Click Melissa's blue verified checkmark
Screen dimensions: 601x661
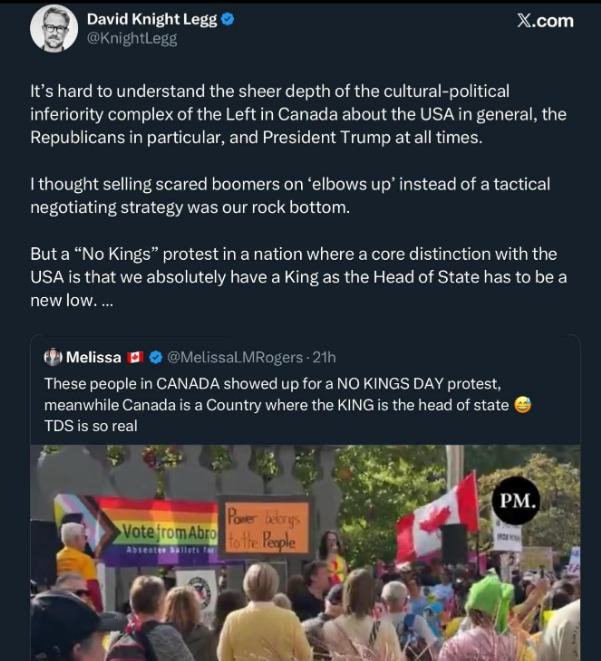point(156,357)
